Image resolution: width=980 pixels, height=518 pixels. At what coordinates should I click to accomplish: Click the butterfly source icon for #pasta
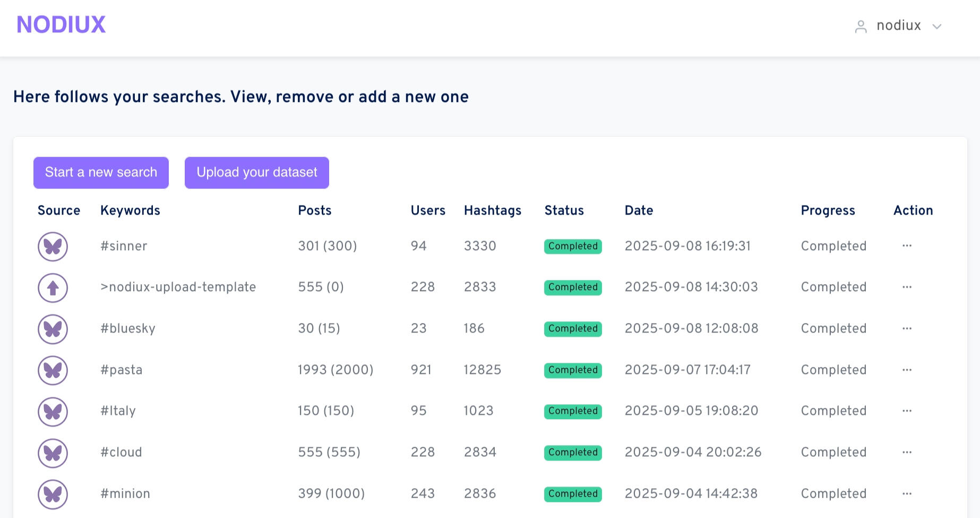53,370
